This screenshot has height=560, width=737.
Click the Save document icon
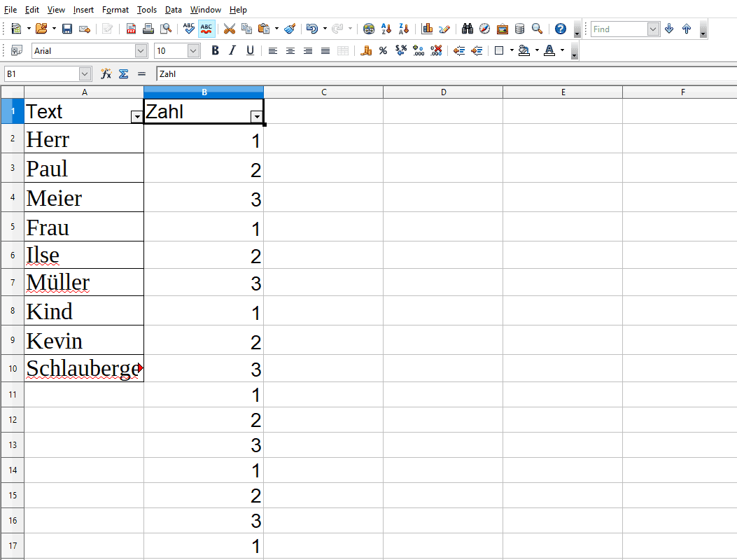[67, 29]
